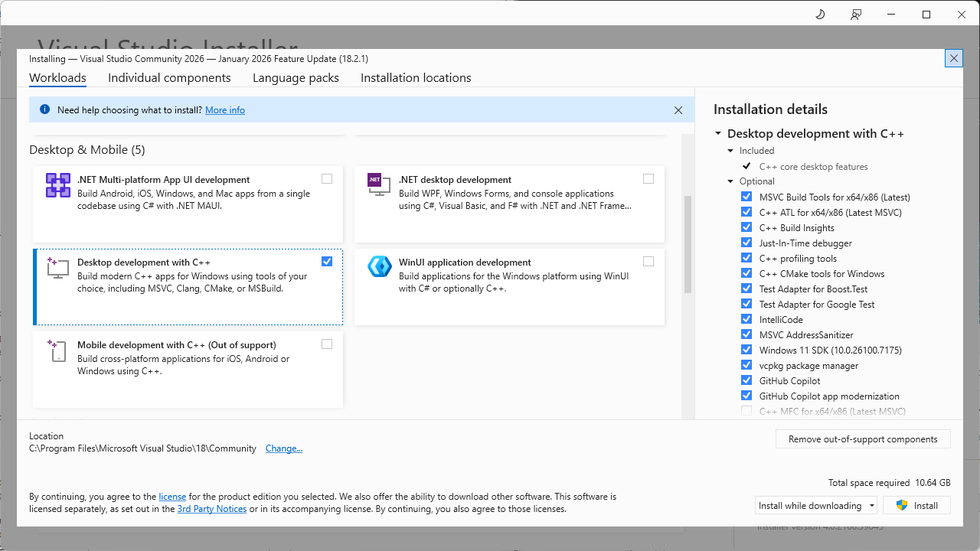Switch to Individual components tab
The height and width of the screenshot is (551, 980).
coord(169,78)
